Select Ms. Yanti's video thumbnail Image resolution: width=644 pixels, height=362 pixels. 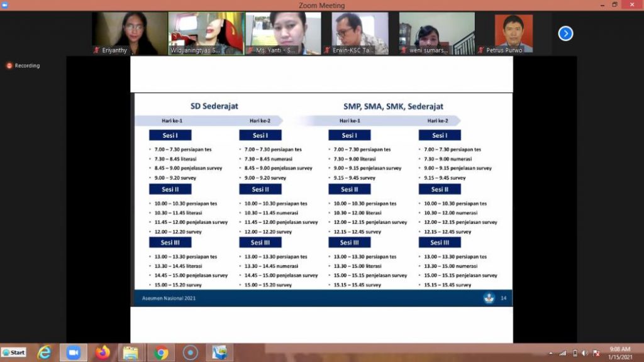(x=283, y=33)
